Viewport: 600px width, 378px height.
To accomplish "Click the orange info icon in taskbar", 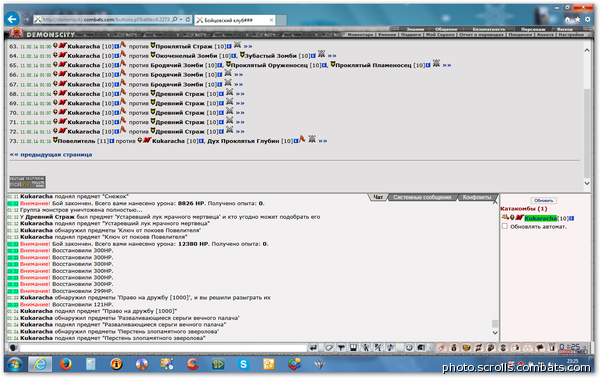I will 116,365.
